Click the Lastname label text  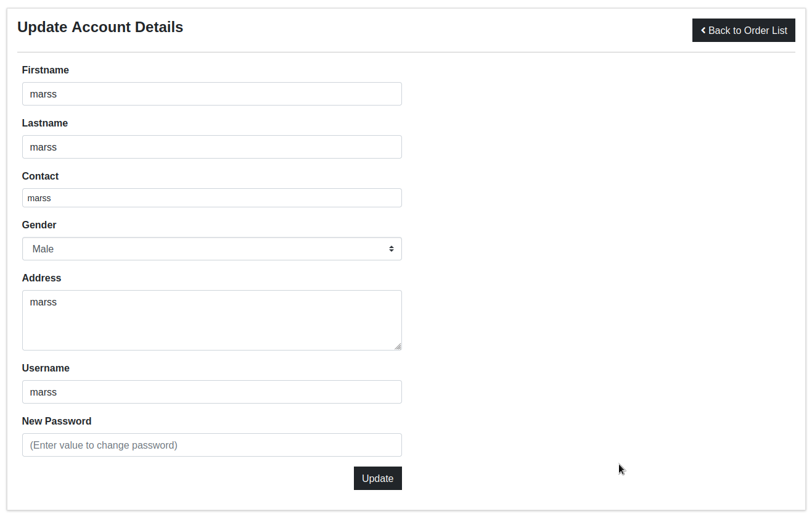pyautogui.click(x=45, y=123)
